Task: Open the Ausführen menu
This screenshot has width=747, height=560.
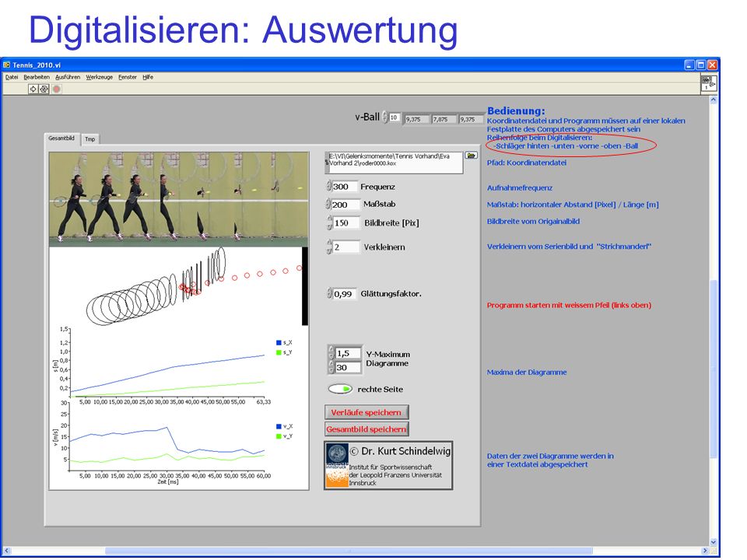Action: point(68,77)
